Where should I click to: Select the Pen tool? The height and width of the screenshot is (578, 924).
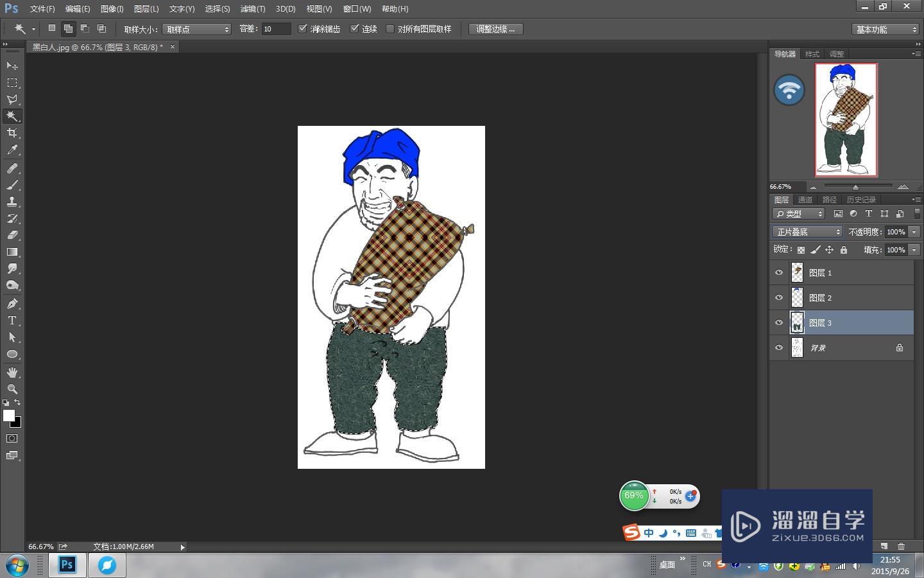[12, 304]
